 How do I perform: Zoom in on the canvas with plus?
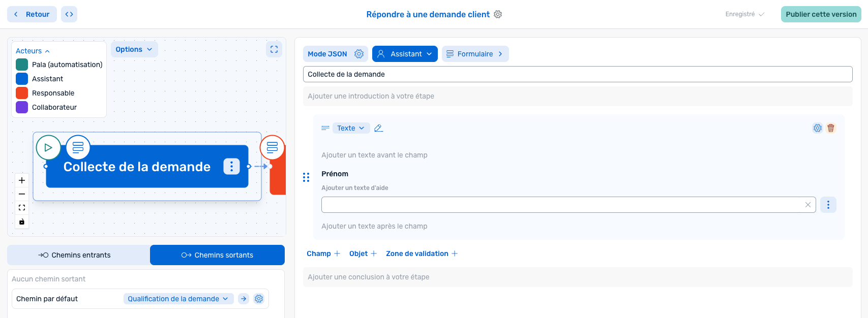22,180
